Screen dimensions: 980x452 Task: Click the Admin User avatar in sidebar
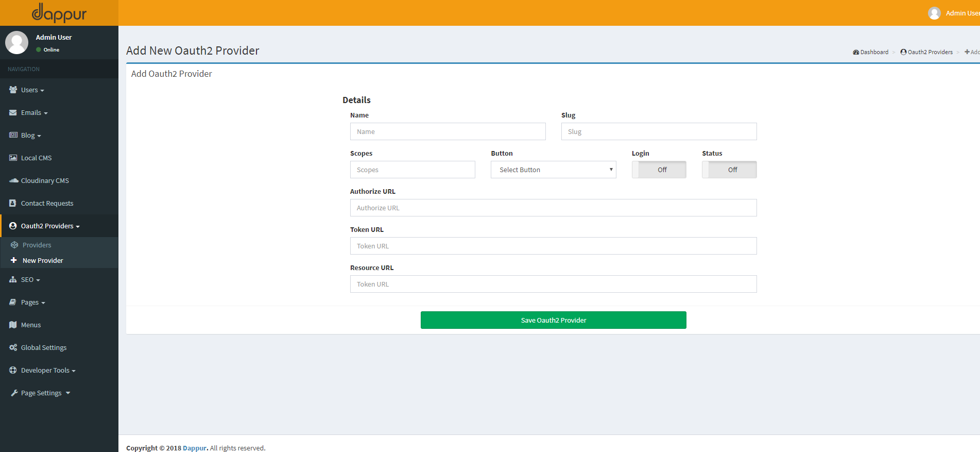[x=16, y=42]
